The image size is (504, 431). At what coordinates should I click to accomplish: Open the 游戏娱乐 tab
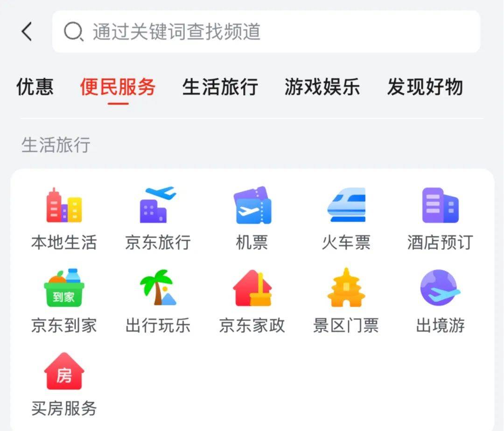pyautogui.click(x=322, y=87)
